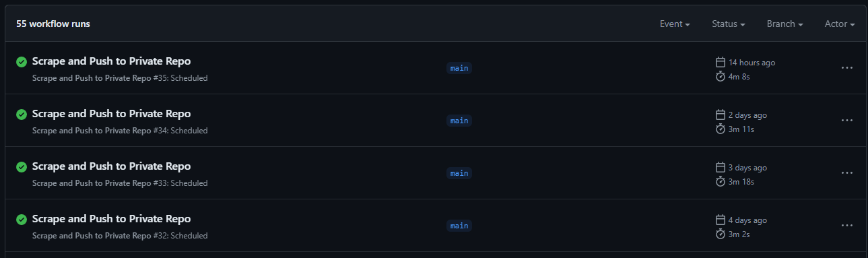
Task: Click the green success icon of run #34
Action: point(21,114)
